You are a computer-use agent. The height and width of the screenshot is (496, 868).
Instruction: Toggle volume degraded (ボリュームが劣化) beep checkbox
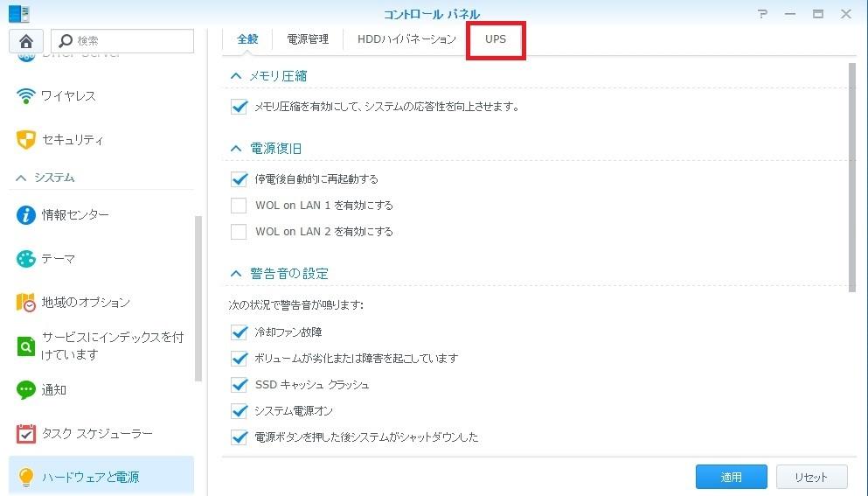tap(239, 358)
